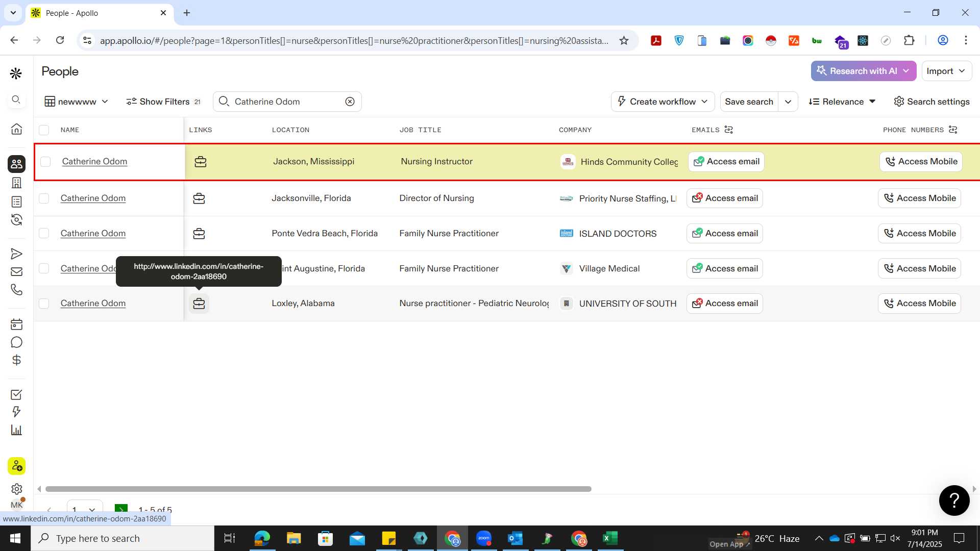Open Catherine Odom link in Loxley row
The image size is (980, 551).
tap(93, 304)
